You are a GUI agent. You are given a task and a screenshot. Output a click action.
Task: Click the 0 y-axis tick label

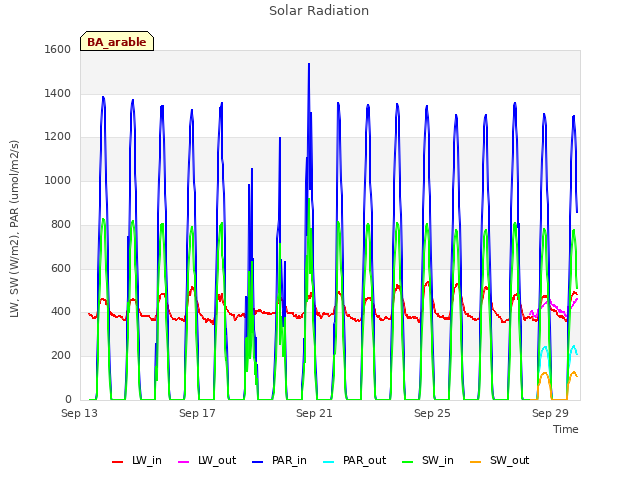(x=68, y=399)
